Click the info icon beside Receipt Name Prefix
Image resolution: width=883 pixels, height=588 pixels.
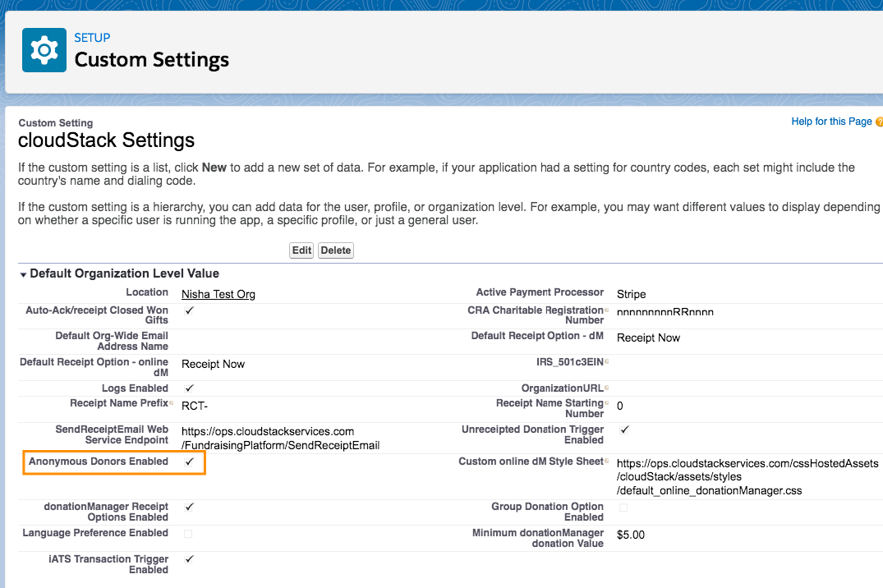(x=171, y=402)
